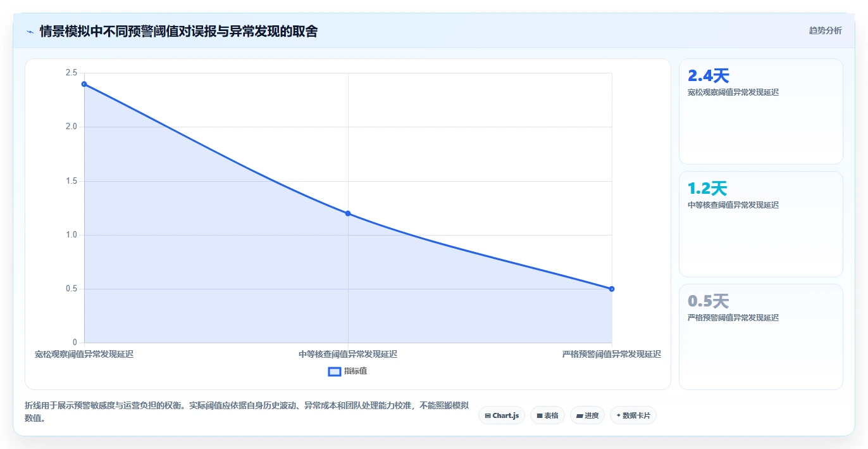The height and width of the screenshot is (449, 868).
Task: Click the card caption 严格预警阈值异常发现延迟
Action: point(733,318)
